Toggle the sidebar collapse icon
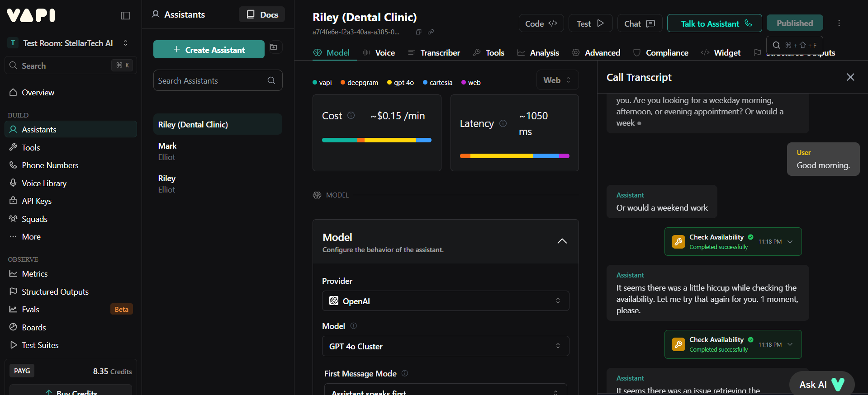The height and width of the screenshot is (395, 868). [x=125, y=16]
